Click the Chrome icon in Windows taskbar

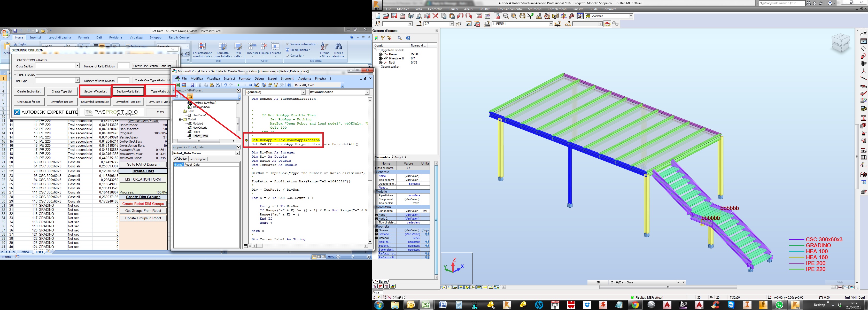[635, 305]
